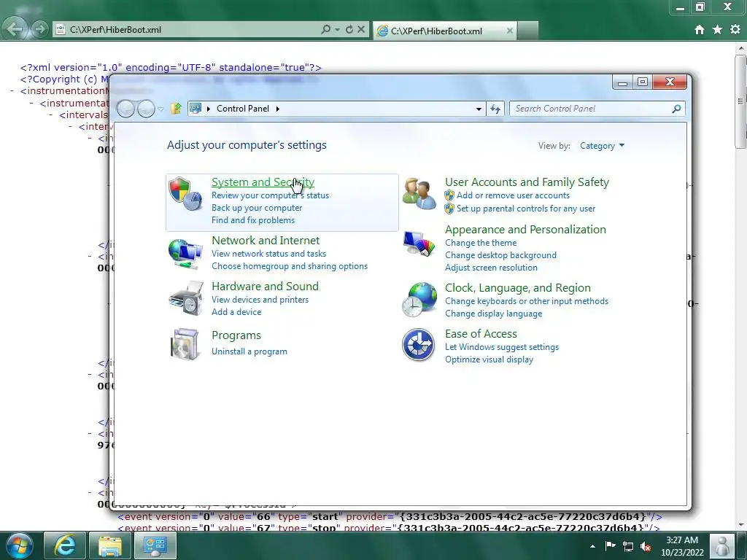Click the Control Panel forward arrow

pos(146,109)
